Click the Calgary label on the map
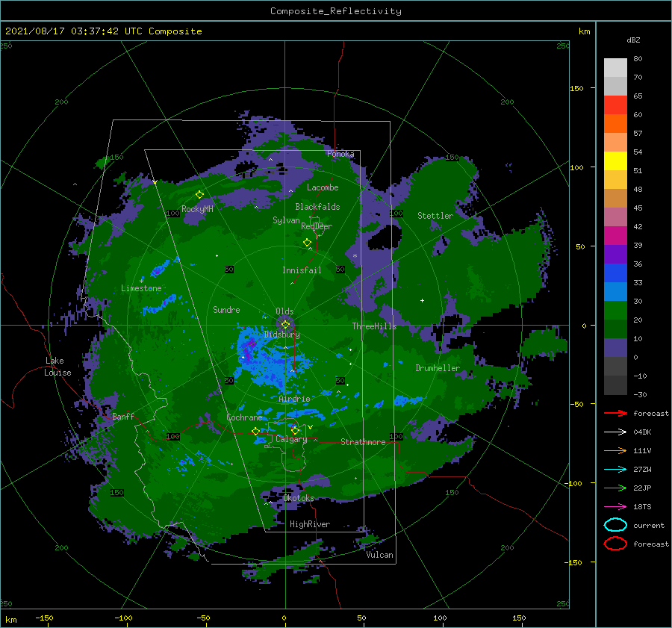 [x=291, y=439]
